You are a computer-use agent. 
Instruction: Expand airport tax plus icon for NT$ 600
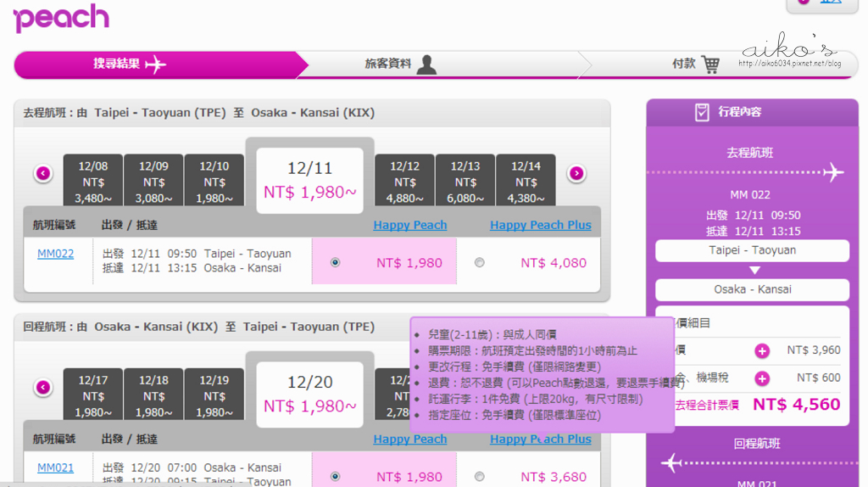click(762, 378)
